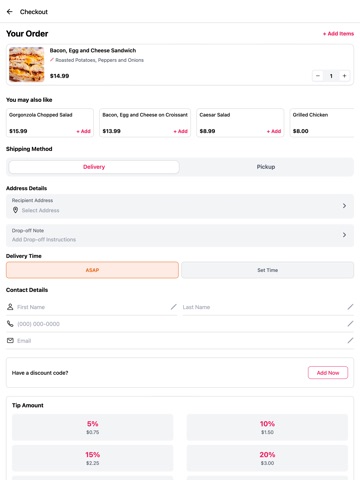Decrease sandwich quantity with minus button
This screenshot has width=360, height=480.
318,76
